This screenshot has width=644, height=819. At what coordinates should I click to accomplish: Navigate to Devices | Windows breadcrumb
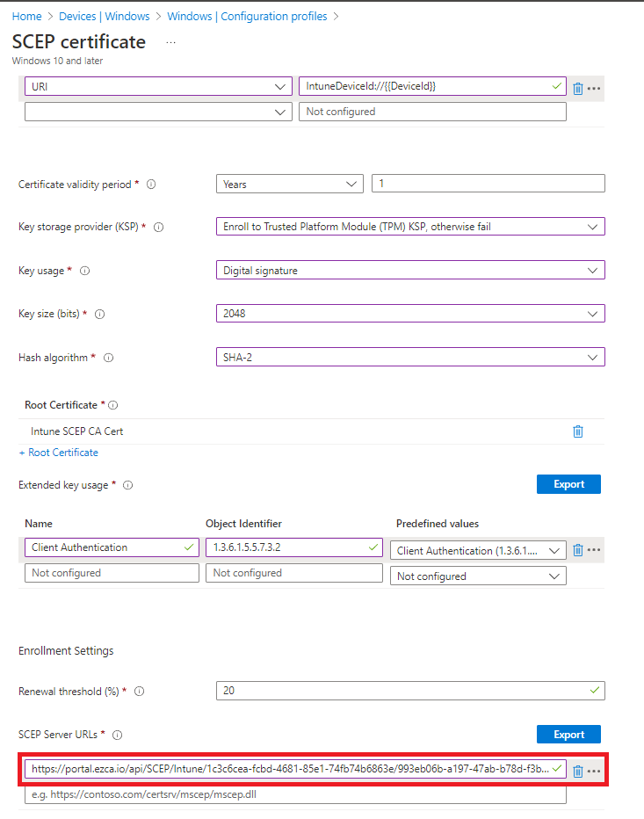tap(104, 17)
